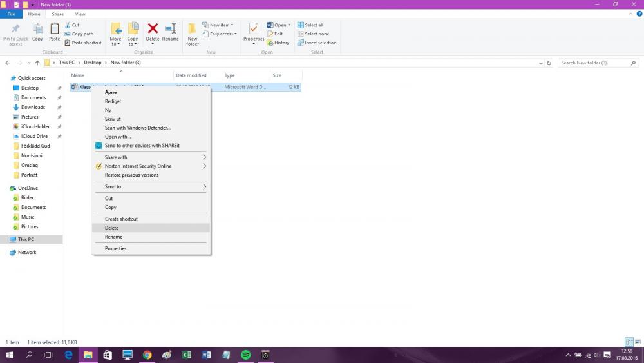Click Paste shortcut in the ribbon
Image resolution: width=644 pixels, height=363 pixels.
(83, 43)
